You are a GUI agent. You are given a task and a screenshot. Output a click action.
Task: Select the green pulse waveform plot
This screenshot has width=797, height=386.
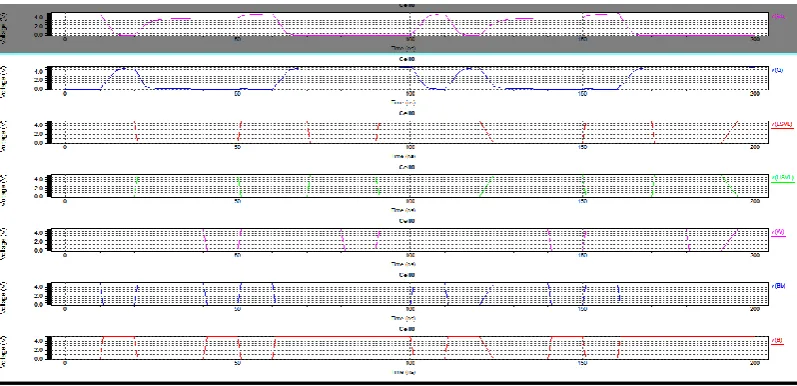coord(411,186)
